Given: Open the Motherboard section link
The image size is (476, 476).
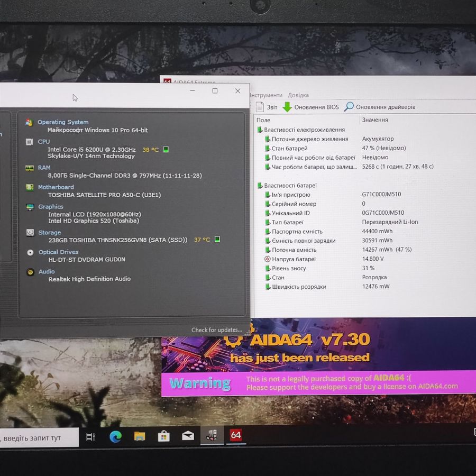Looking at the screenshot, I should (x=56, y=187).
